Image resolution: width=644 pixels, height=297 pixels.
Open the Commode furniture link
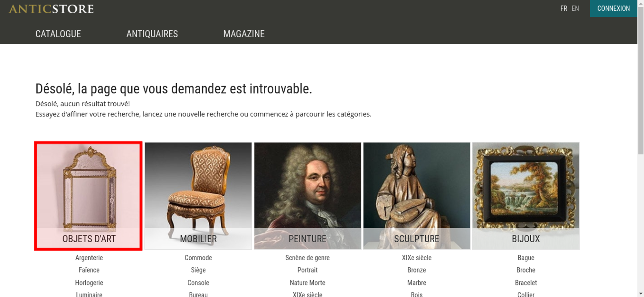point(198,258)
